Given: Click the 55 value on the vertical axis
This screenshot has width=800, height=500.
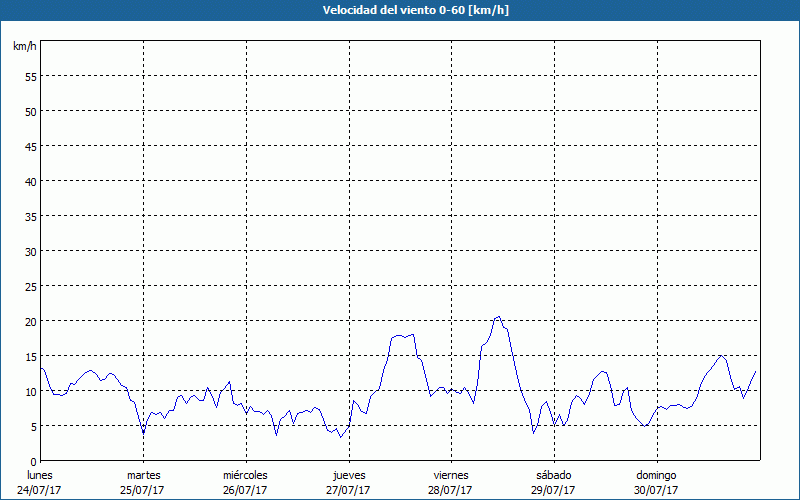Looking at the screenshot, I should [x=31, y=76].
